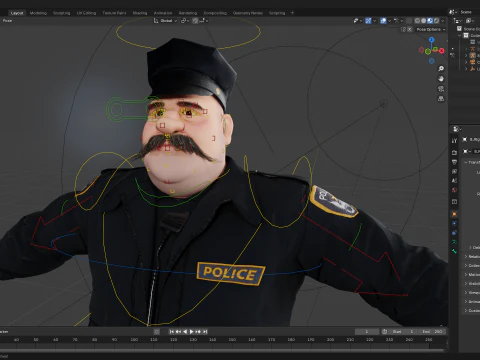480x360 pixels.
Task: Click the blue Z axis on navigation gizmo
Action: 432,40
